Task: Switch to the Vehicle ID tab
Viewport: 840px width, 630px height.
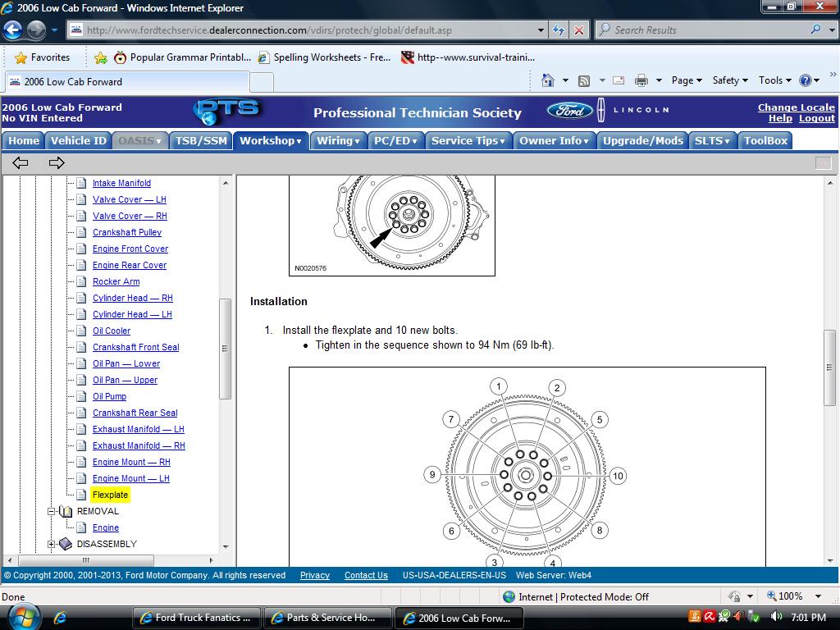Action: tap(78, 141)
